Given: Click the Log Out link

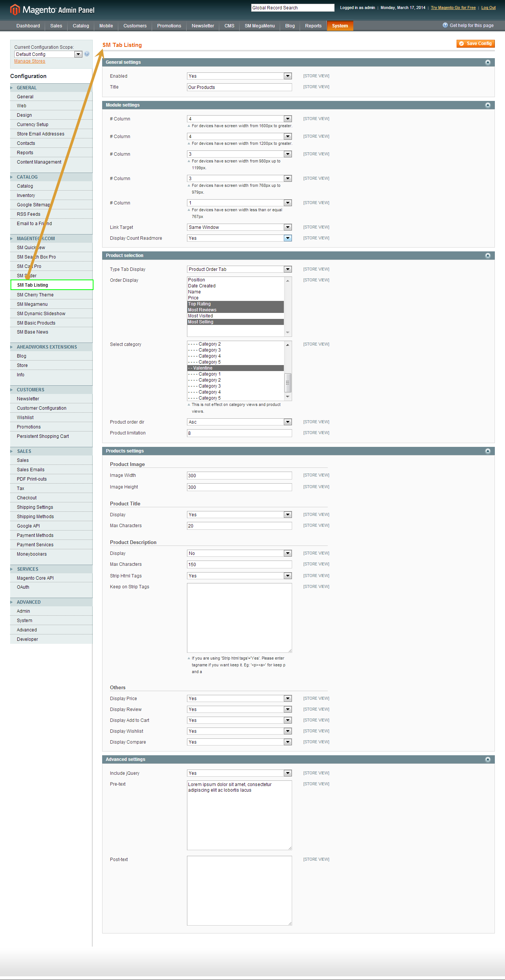Looking at the screenshot, I should [x=488, y=8].
